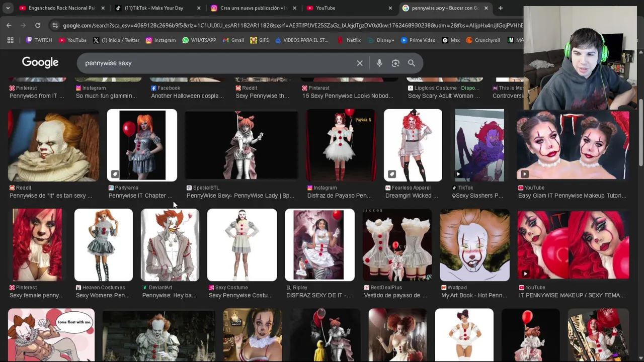Click the browser forward arrow

(23, 25)
